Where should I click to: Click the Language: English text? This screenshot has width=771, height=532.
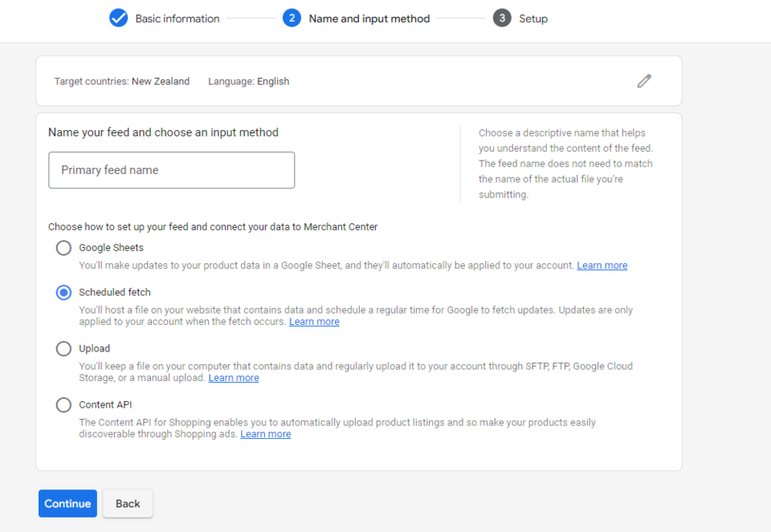pos(248,81)
